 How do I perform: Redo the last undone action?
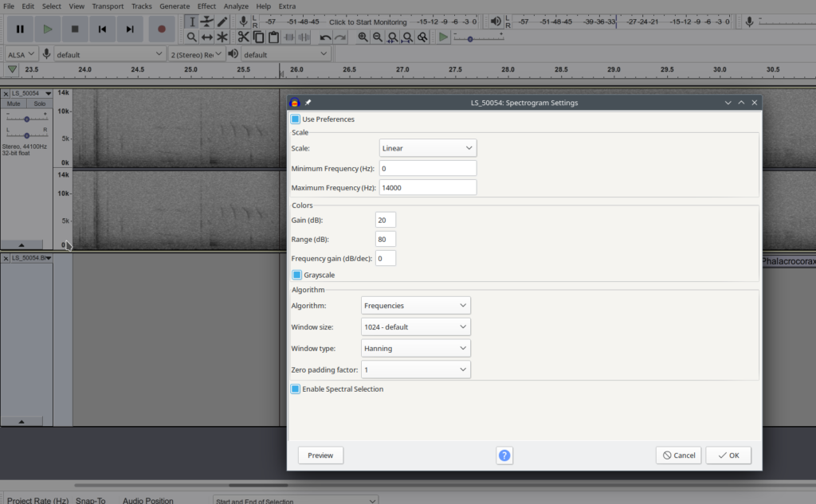click(340, 37)
